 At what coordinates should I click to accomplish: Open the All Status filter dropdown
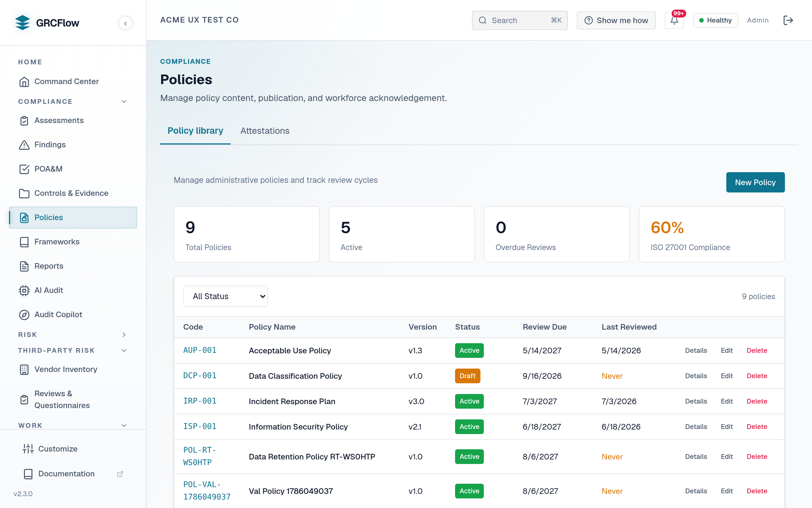point(226,296)
